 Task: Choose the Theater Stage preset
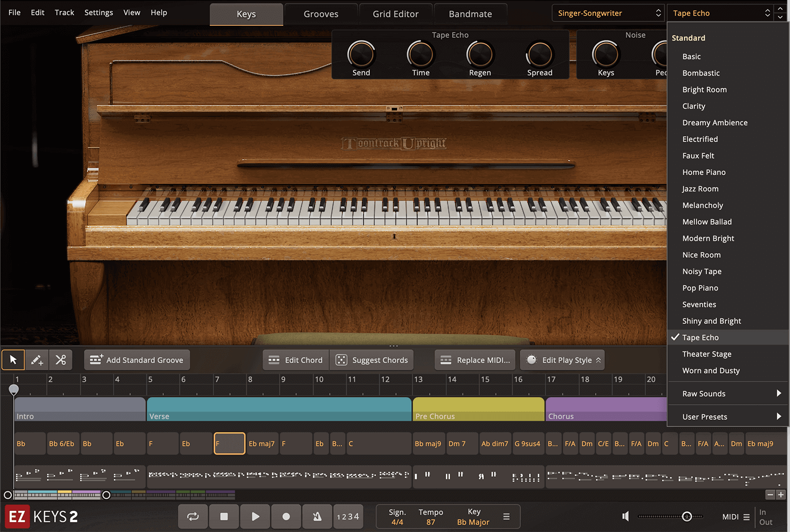click(728, 354)
